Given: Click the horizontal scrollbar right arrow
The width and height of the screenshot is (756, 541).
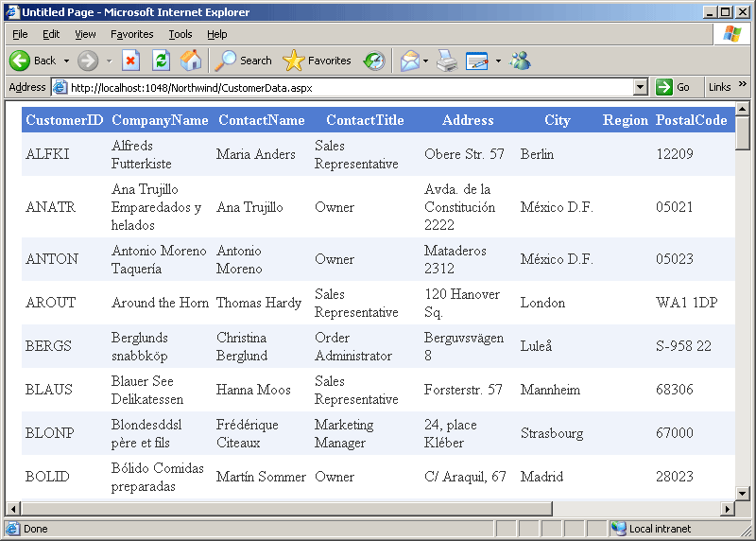Looking at the screenshot, I should (728, 509).
